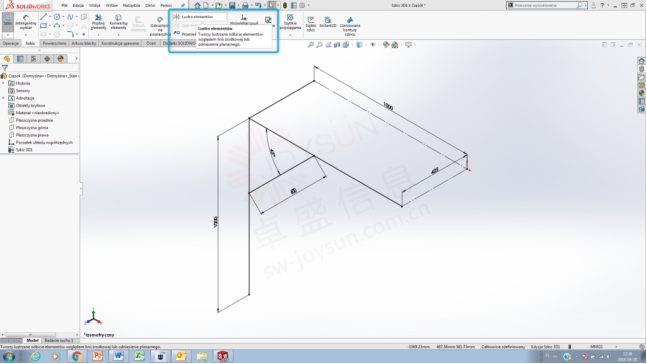Screen dimensions: 647x364
Task: Select the Inteligentny wymiar dimension tool
Action: click(26, 22)
